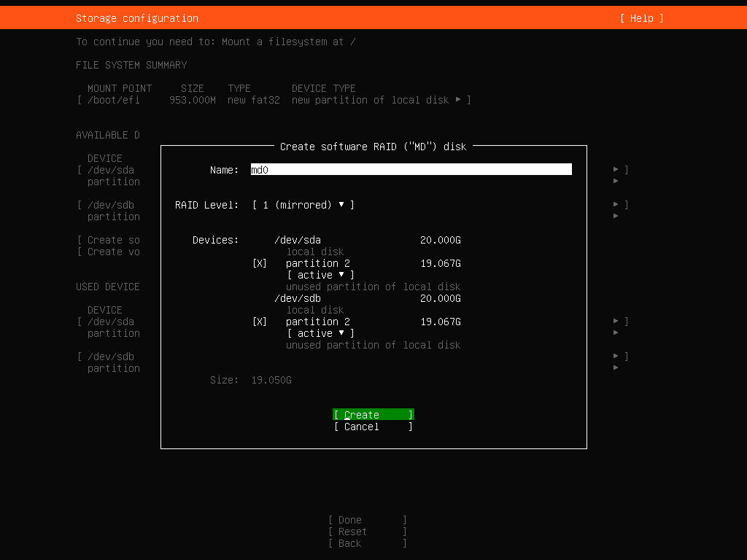The image size is (747, 560).
Task: Select the Done option at the bottom
Action: pos(367,520)
